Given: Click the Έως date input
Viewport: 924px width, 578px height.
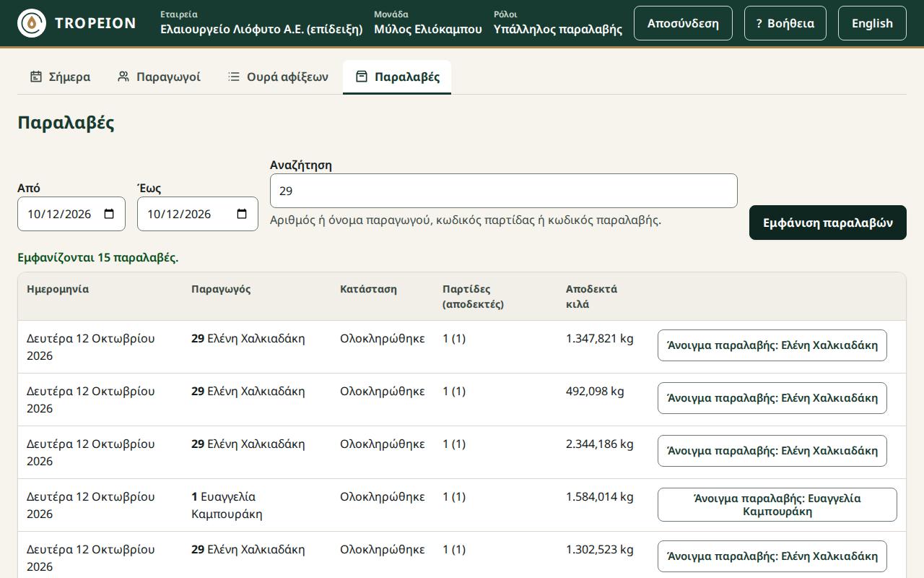Looking at the screenshot, I should [198, 214].
